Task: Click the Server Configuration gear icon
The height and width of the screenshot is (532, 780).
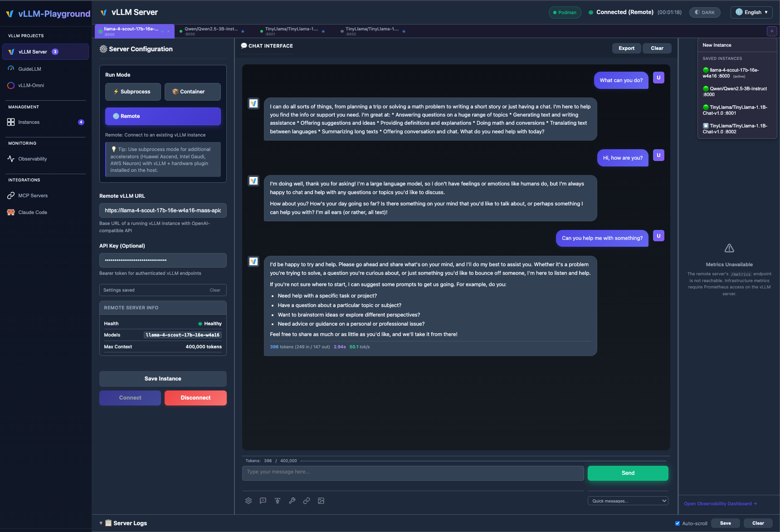Action: coord(103,49)
